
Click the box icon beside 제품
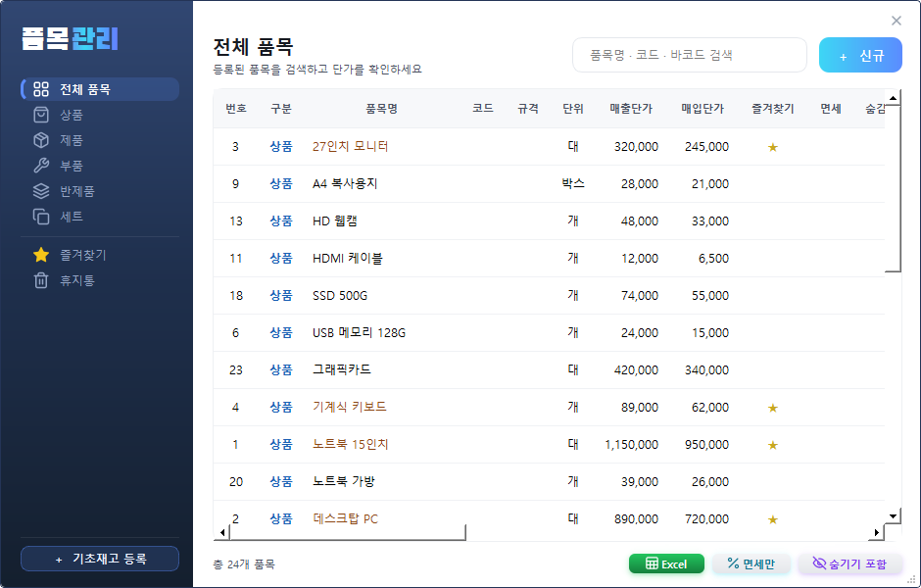click(x=41, y=140)
